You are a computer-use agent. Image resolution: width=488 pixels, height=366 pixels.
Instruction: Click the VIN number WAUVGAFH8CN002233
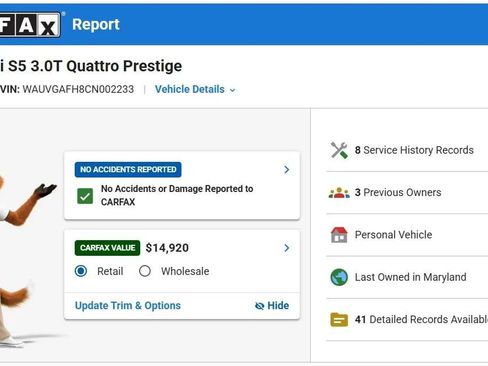point(78,89)
